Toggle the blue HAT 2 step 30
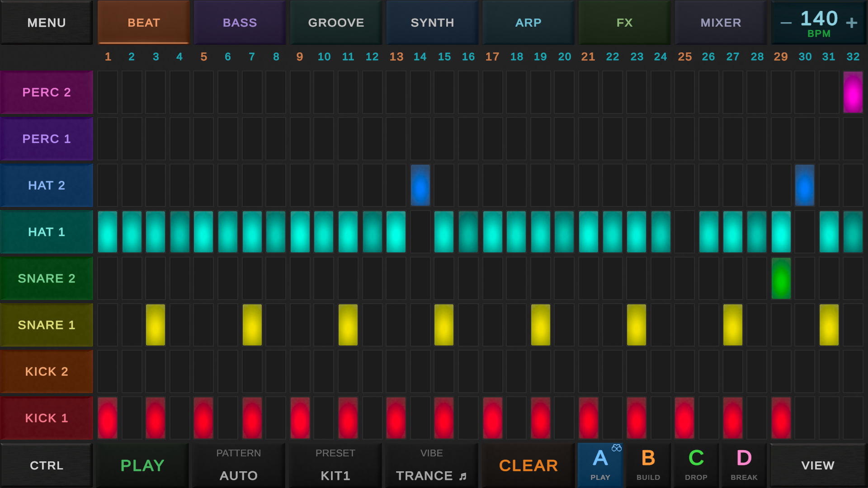This screenshot has width=868, height=488. [x=805, y=185]
